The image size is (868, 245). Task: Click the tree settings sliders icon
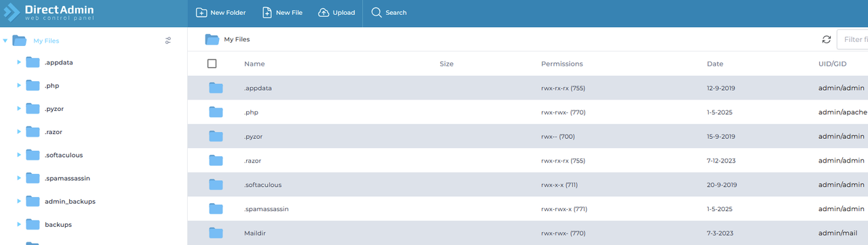click(x=168, y=41)
